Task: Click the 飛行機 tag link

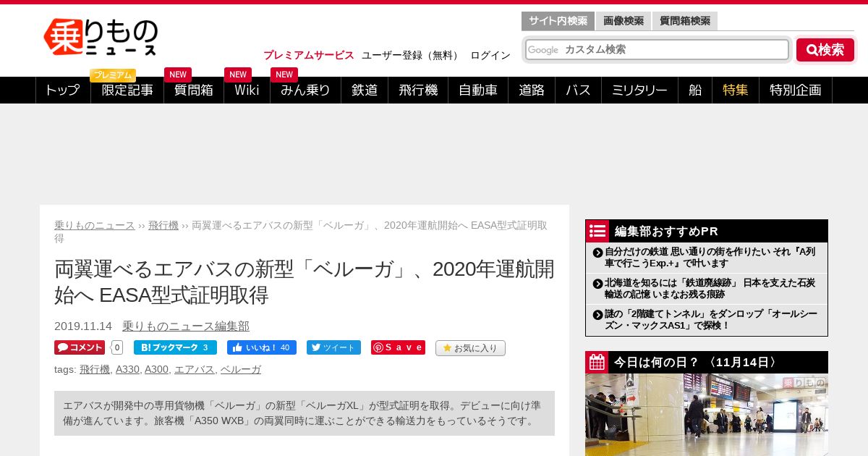Action: coord(95,369)
